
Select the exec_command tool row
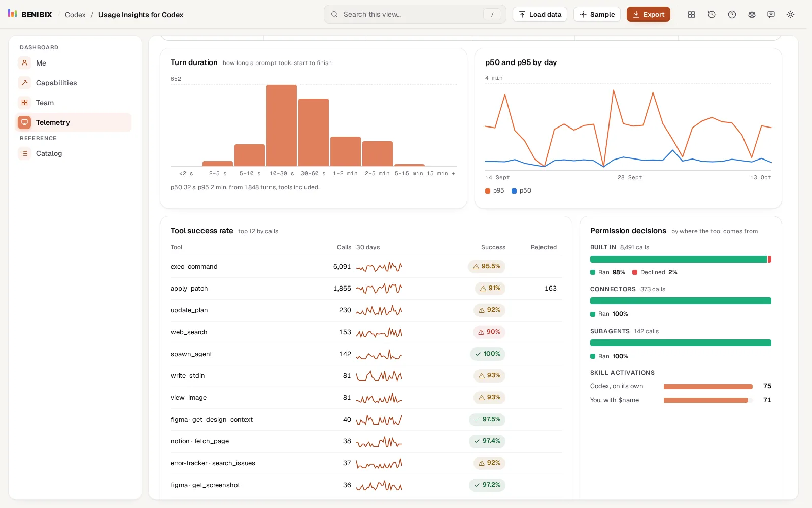[x=366, y=267]
